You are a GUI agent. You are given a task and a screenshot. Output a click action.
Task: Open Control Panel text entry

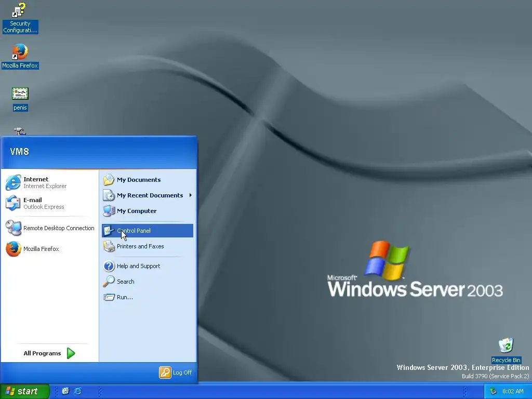click(134, 231)
